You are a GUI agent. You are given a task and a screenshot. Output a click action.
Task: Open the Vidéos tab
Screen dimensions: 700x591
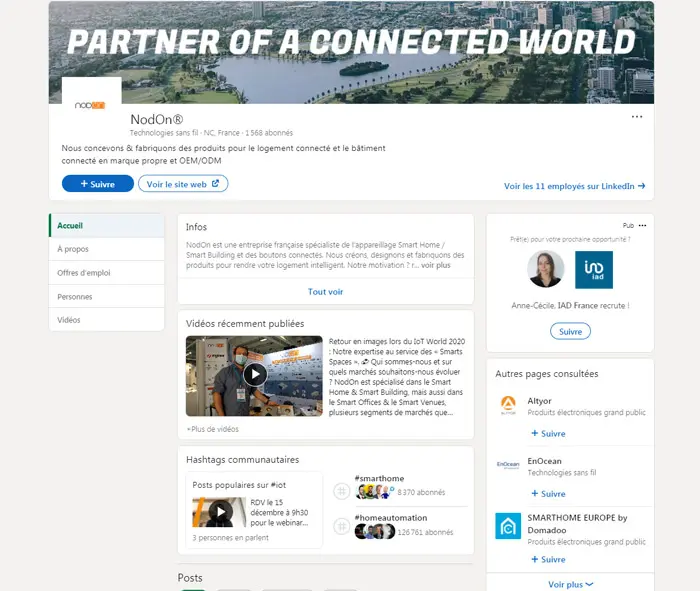(x=107, y=320)
